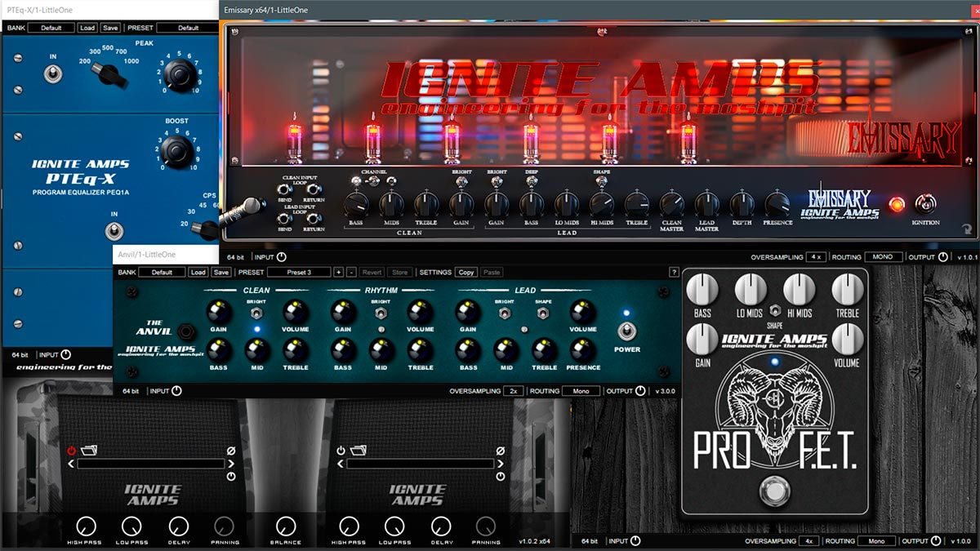Open the Anvil help question-mark button
The height and width of the screenshot is (551, 980).
pyautogui.click(x=674, y=272)
